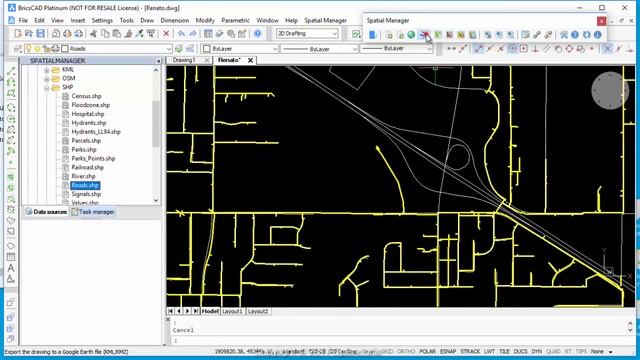The image size is (640, 360).
Task: Select the Text tool (A) in the draw toolbar
Action: [x=11, y=268]
